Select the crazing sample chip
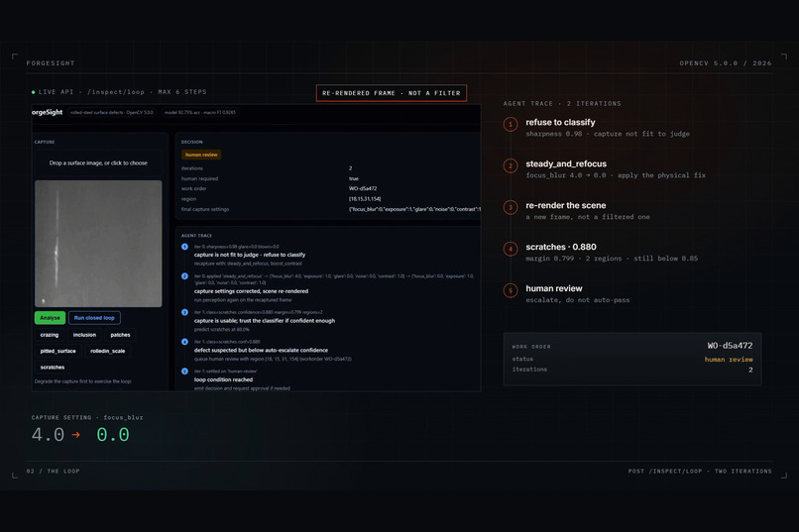This screenshot has width=799, height=532. pyautogui.click(x=50, y=335)
